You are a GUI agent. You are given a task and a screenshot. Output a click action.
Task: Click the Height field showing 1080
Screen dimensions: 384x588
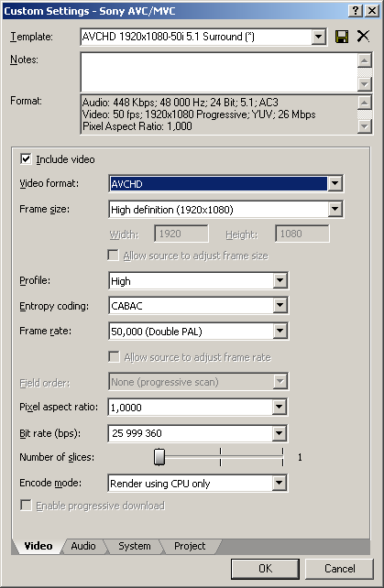302,234
